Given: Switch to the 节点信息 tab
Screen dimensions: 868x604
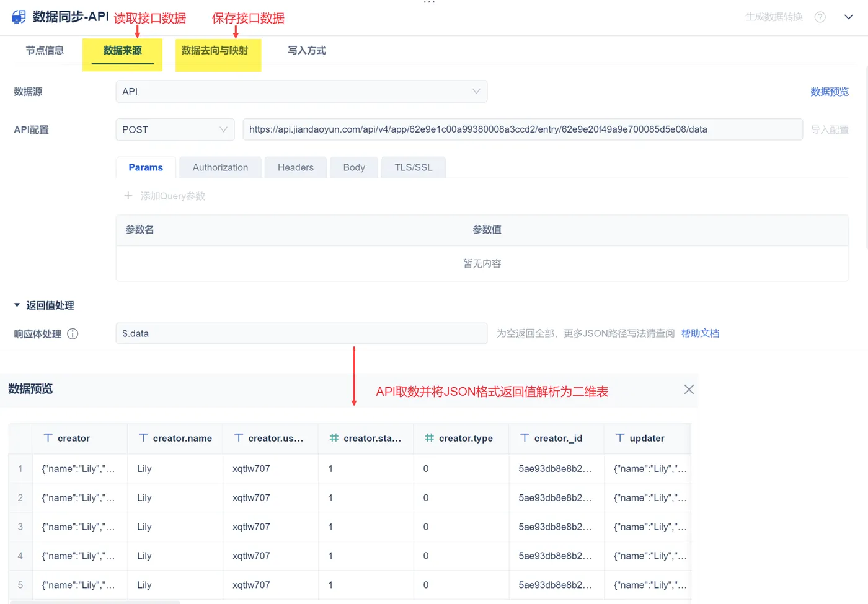Looking at the screenshot, I should click(x=45, y=51).
